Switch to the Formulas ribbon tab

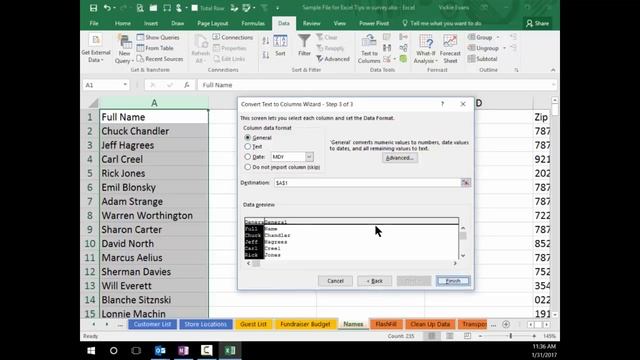[253, 23]
